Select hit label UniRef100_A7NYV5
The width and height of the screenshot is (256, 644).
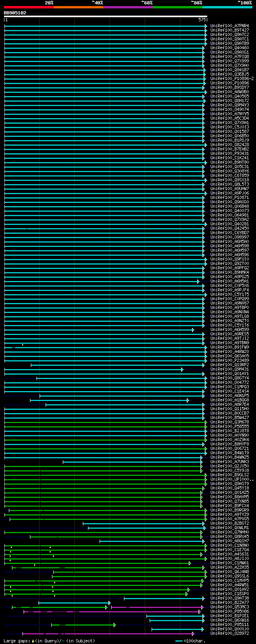(x=230, y=114)
